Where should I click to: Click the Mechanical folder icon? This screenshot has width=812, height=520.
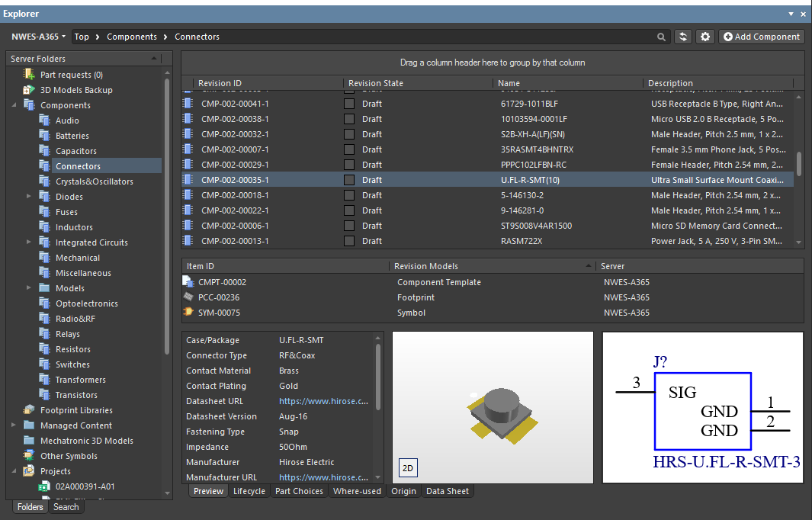[44, 258]
